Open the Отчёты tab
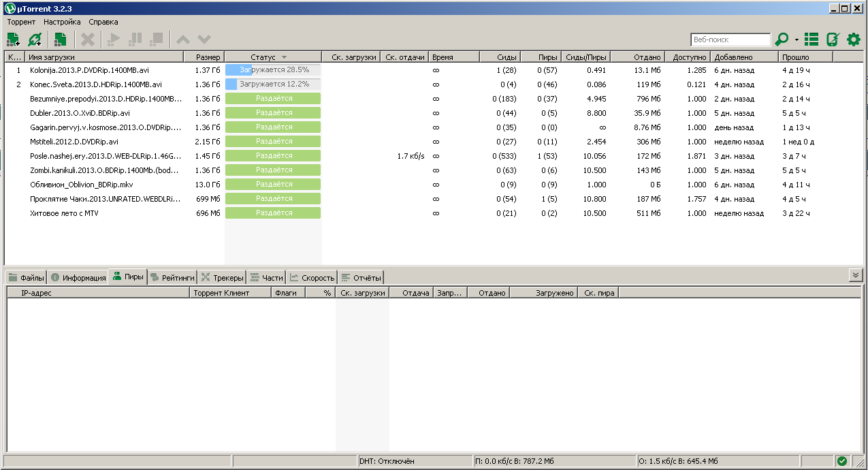The width and height of the screenshot is (868, 470). pyautogui.click(x=361, y=277)
